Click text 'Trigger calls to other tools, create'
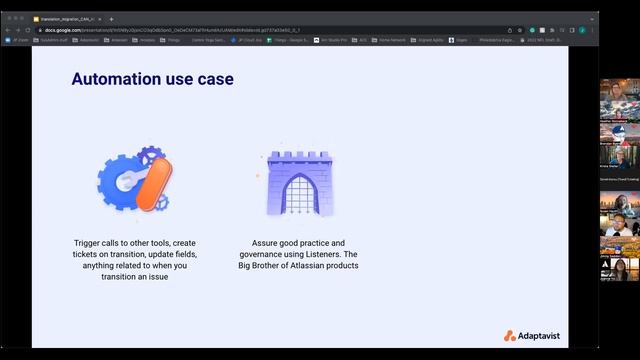This screenshot has width=640, height=360. pyautogui.click(x=135, y=243)
